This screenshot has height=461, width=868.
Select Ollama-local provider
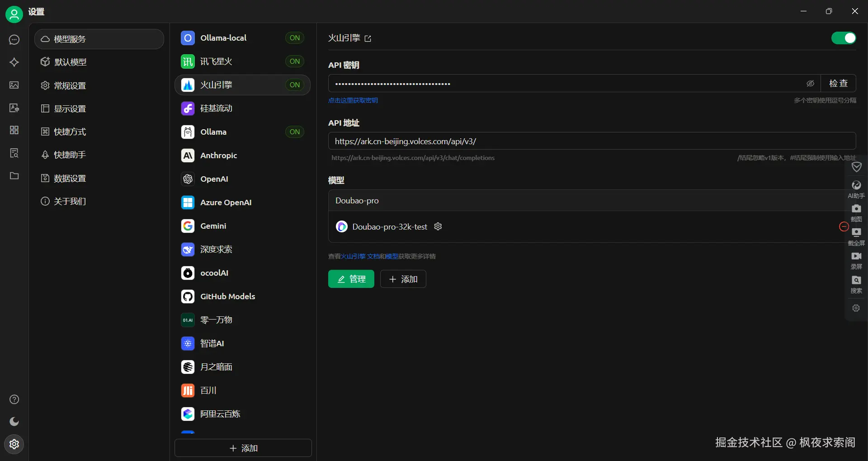click(242, 38)
